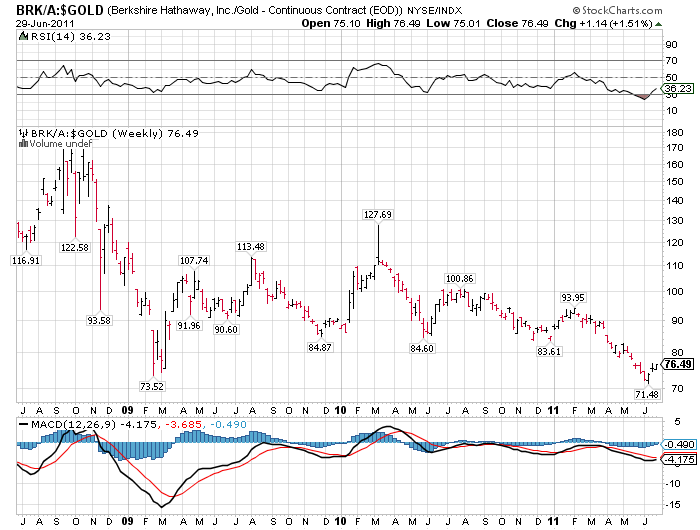
Task: Click the Open 75.10 value
Action: [x=330, y=23]
